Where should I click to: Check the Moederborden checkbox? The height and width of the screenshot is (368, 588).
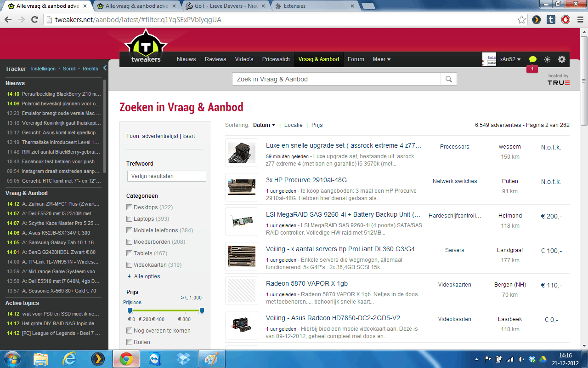click(x=130, y=242)
